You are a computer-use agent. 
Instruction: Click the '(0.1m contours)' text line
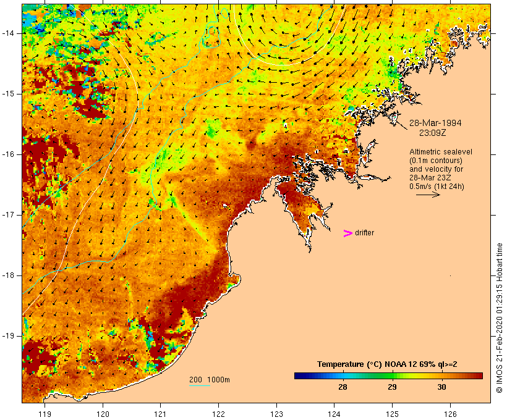(x=436, y=161)
